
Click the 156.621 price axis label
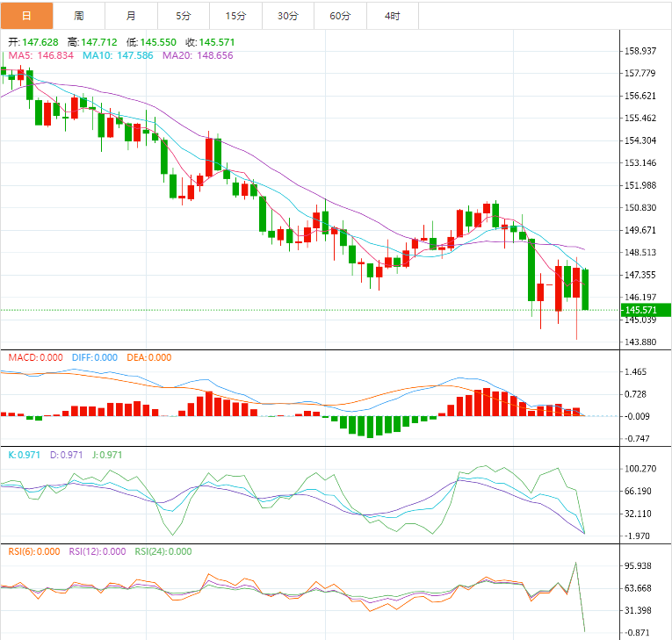pyautogui.click(x=640, y=96)
